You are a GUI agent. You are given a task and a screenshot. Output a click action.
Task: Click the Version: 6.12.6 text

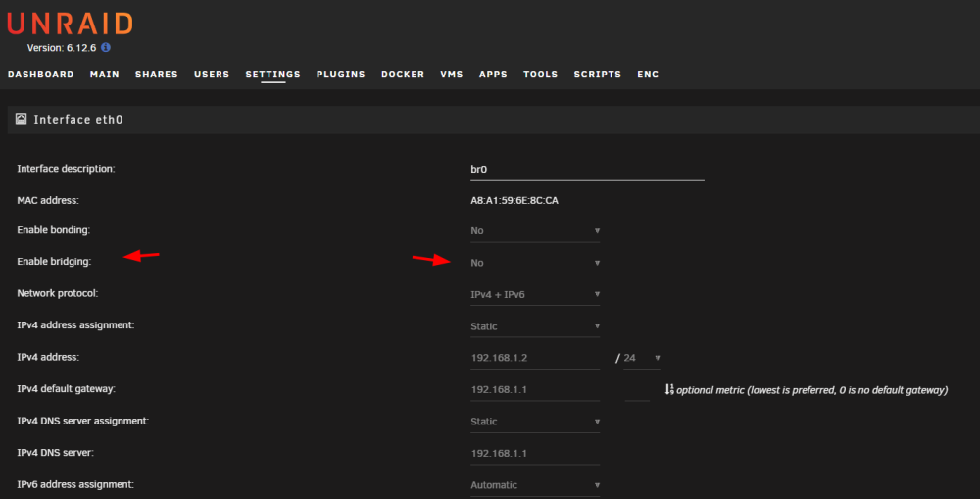point(62,48)
